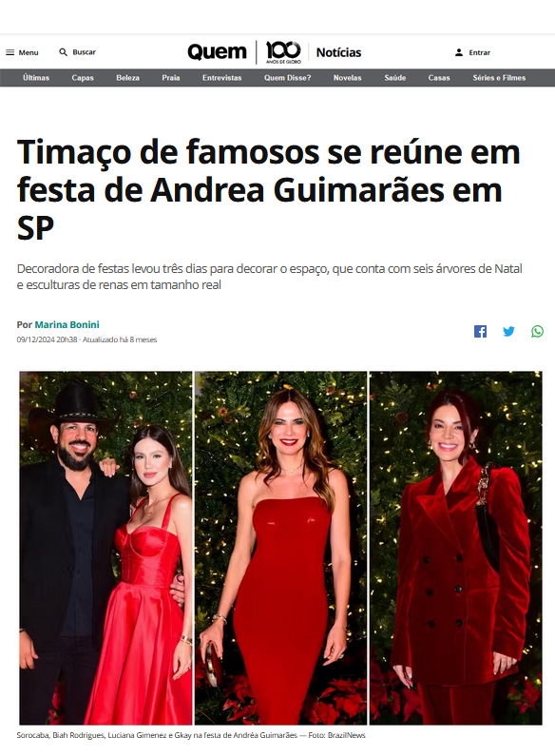555x756 pixels.
Task: Share article on Twitter
Action: 508,331
